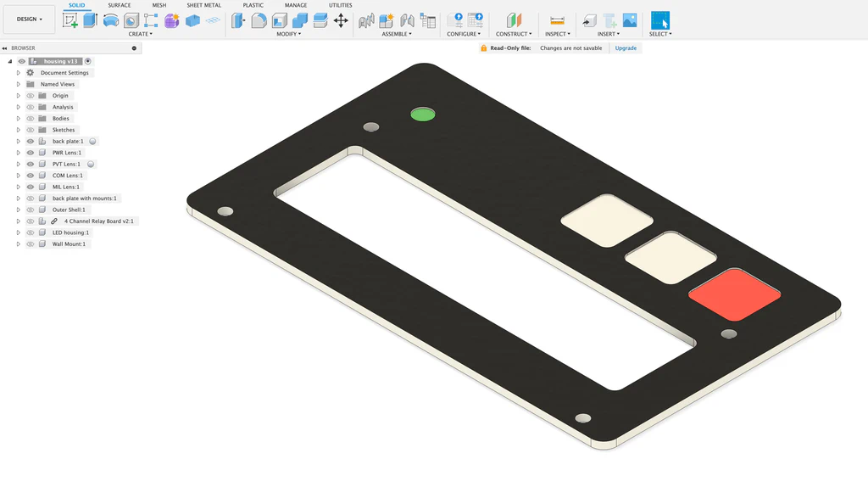Toggle visibility of Outer Shell:1
The image size is (868, 498).
point(30,210)
